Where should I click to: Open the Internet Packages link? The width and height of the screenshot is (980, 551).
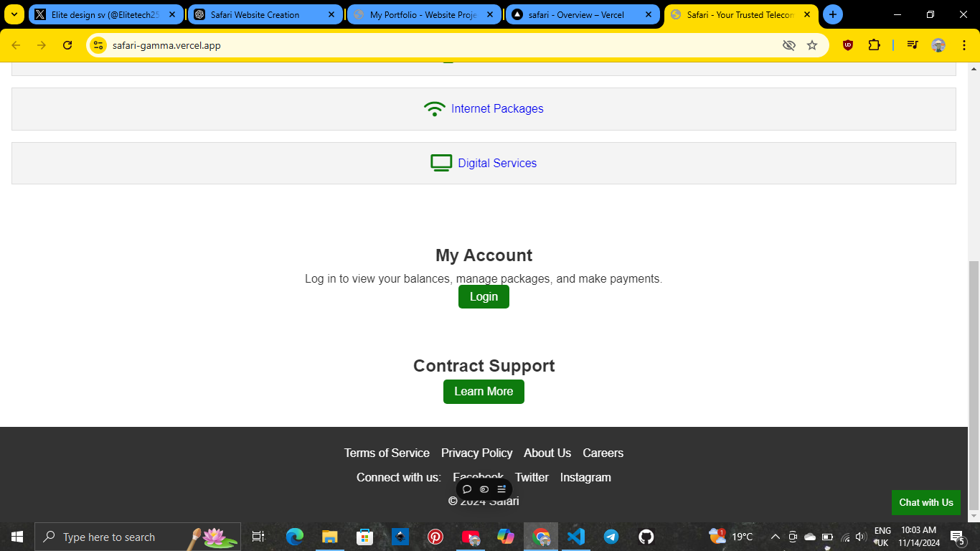pyautogui.click(x=497, y=109)
